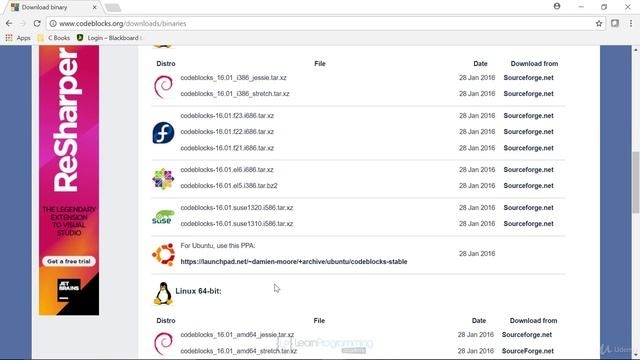Open a new tab button
This screenshot has height=360, width=640.
113,7
